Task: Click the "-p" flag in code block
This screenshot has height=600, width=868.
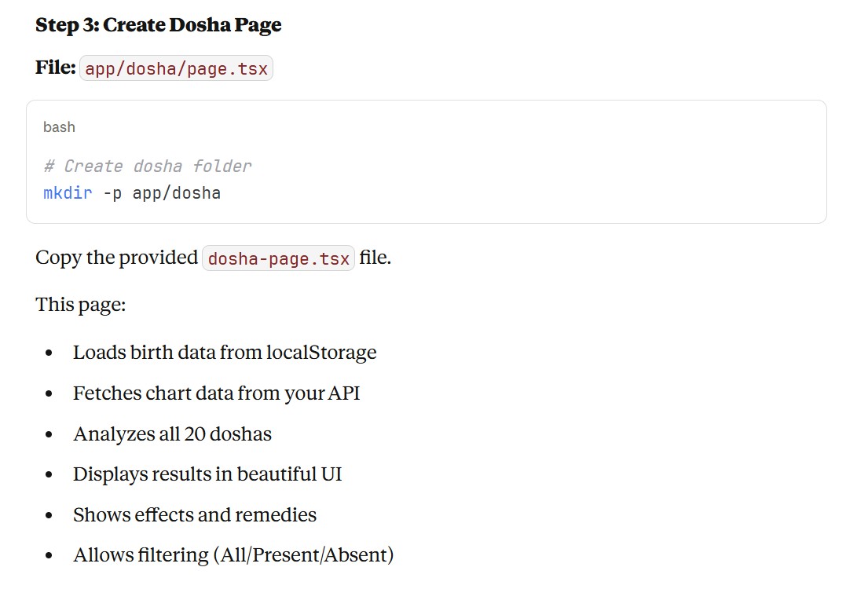Action: click(x=112, y=192)
